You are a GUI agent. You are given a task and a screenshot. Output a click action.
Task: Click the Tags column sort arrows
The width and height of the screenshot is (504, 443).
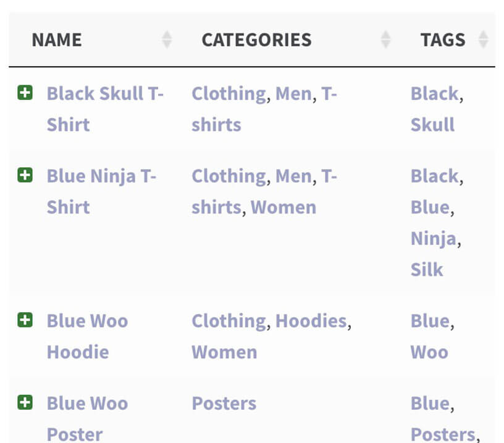coord(483,40)
